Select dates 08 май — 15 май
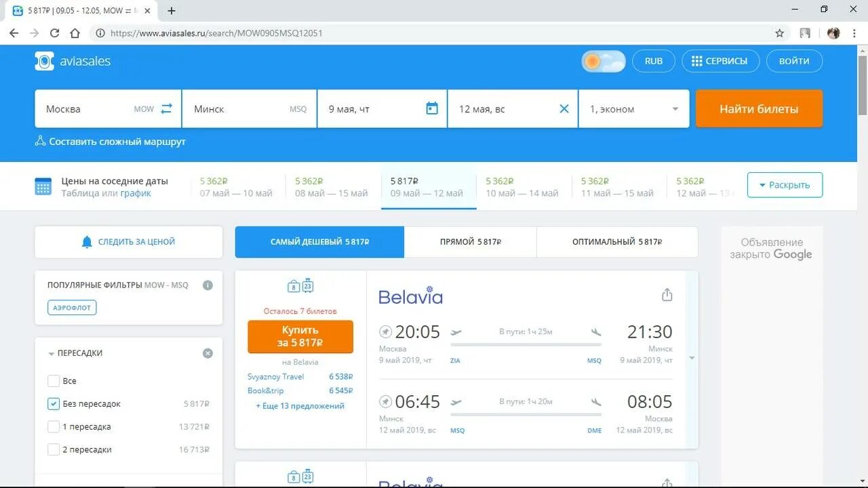The height and width of the screenshot is (488, 868). tap(332, 187)
